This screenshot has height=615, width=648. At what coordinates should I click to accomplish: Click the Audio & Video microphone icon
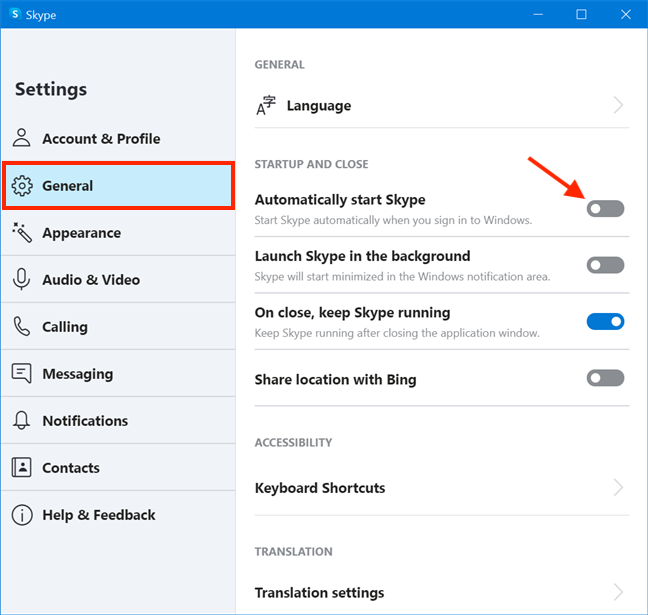point(21,279)
